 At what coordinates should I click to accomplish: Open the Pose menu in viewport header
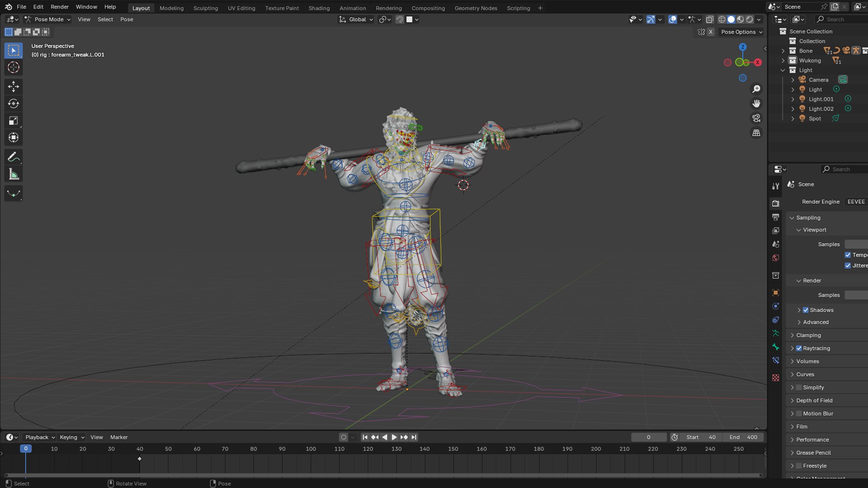coord(127,19)
